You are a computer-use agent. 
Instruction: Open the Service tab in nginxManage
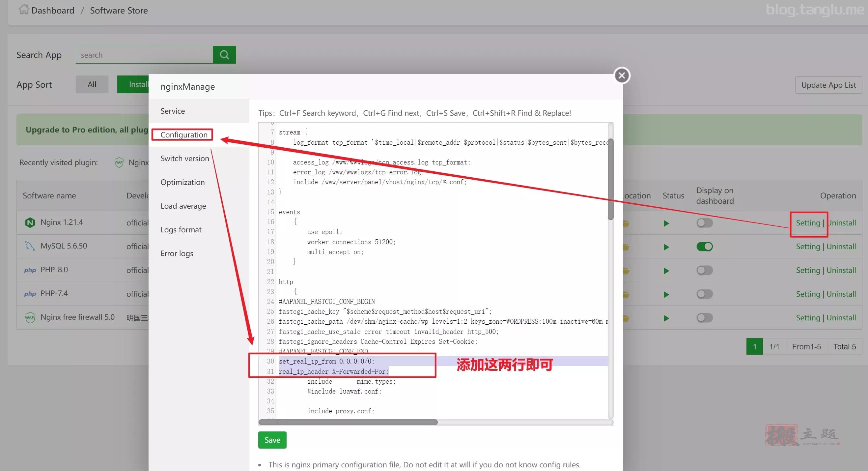click(199, 111)
